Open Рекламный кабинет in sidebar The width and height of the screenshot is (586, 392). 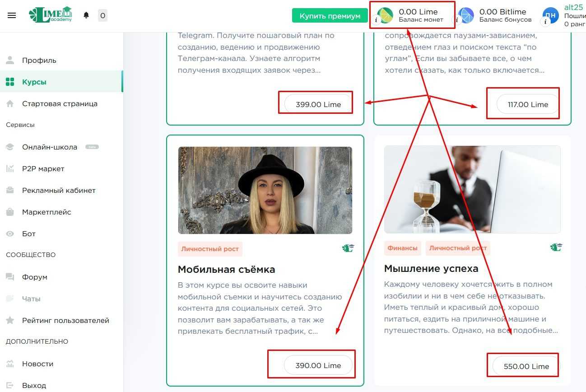[59, 190]
